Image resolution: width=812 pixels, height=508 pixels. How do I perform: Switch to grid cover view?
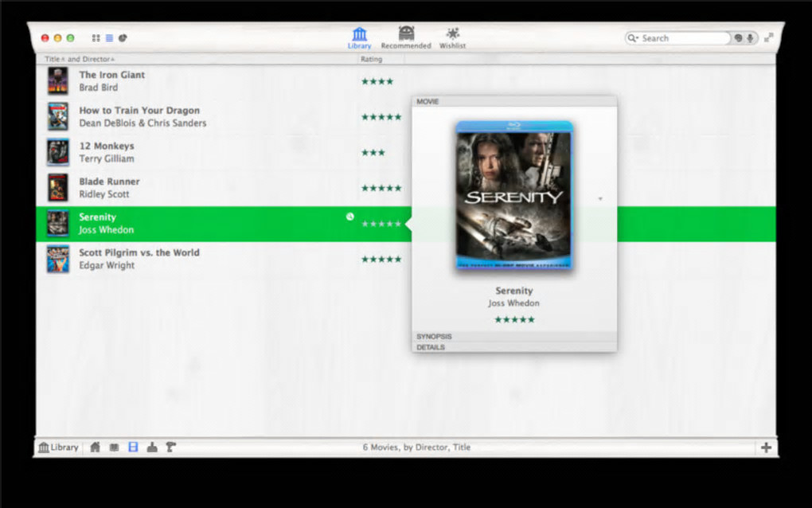point(96,37)
